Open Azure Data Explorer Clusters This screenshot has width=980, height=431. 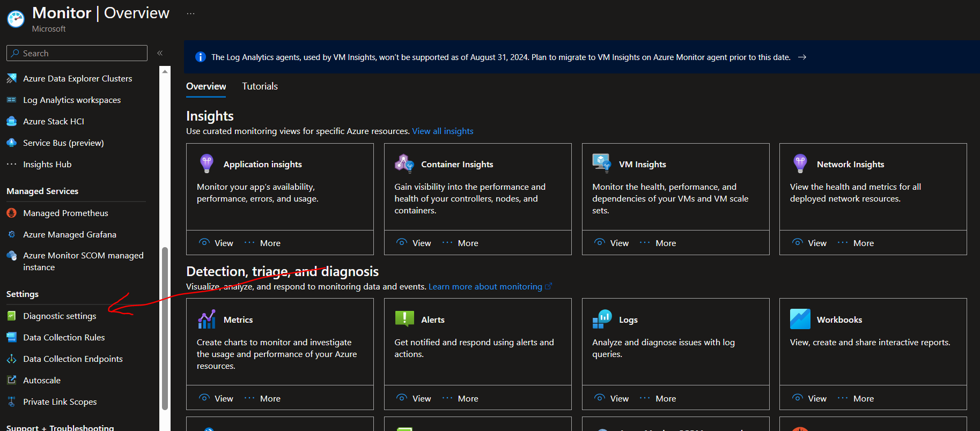click(77, 78)
